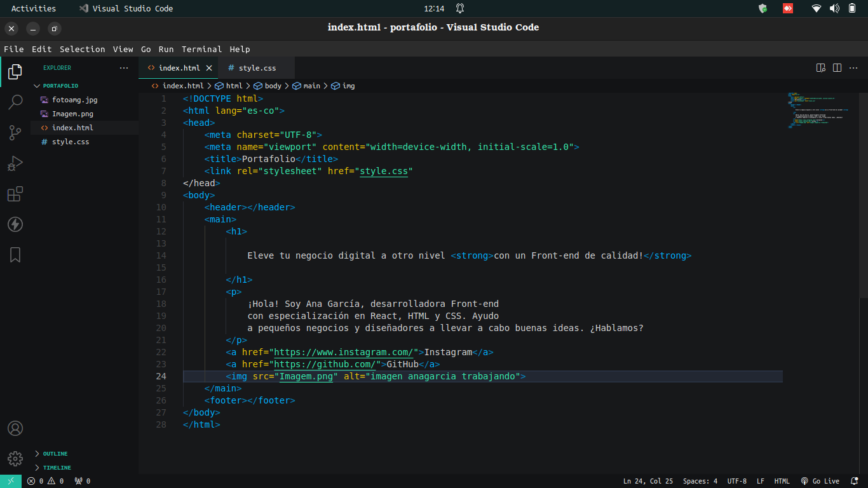
Task: Change indentation via Spaces: 4
Action: point(700,481)
